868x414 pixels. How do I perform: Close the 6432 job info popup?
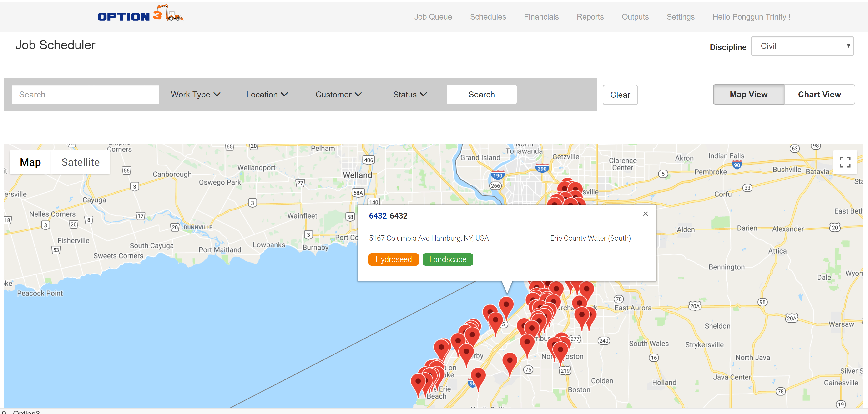tap(645, 214)
